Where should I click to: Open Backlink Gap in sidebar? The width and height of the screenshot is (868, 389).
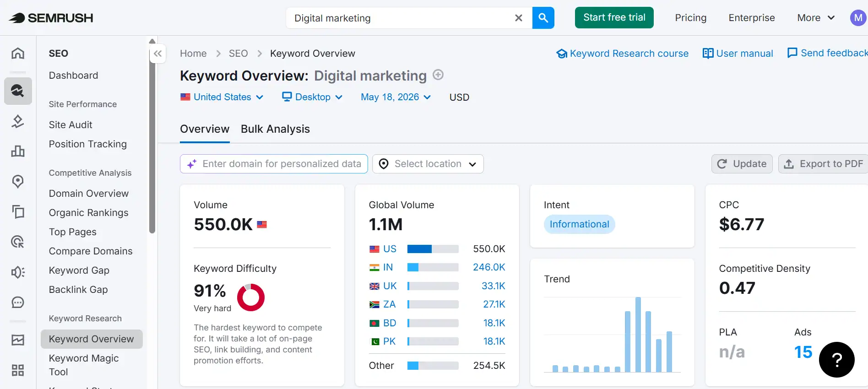(x=78, y=290)
